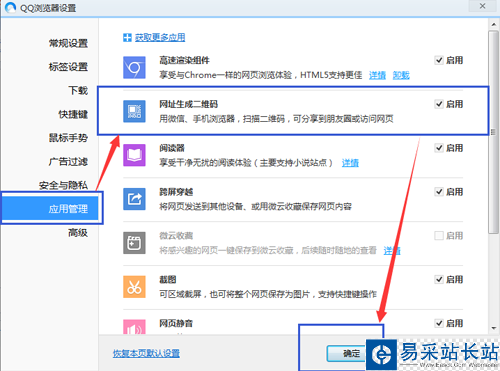Click the 微云收藏 title text

click(x=176, y=236)
